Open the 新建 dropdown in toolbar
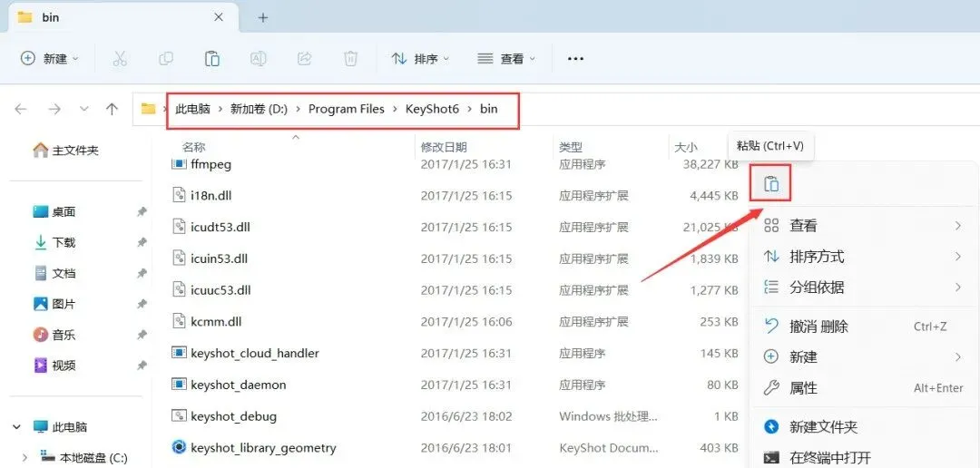The width and height of the screenshot is (980, 468). [50, 59]
